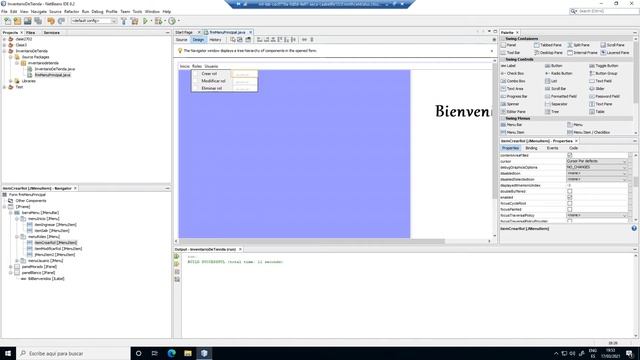640x360 pixels.
Task: Open the Refactor menu
Action: click(71, 11)
